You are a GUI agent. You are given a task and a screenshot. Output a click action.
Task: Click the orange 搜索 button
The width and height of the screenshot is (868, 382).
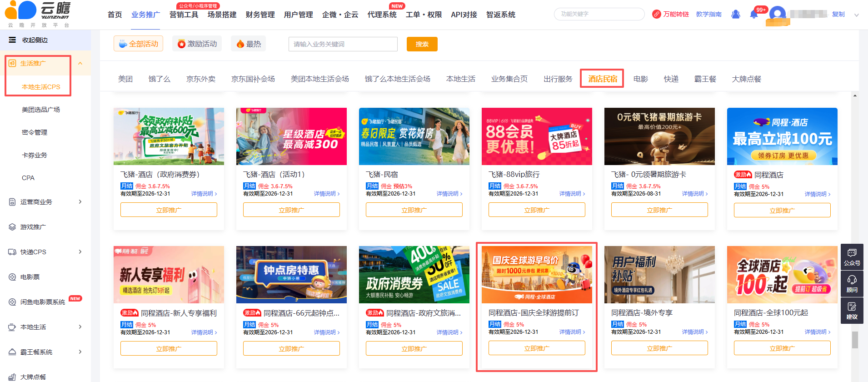[422, 44]
